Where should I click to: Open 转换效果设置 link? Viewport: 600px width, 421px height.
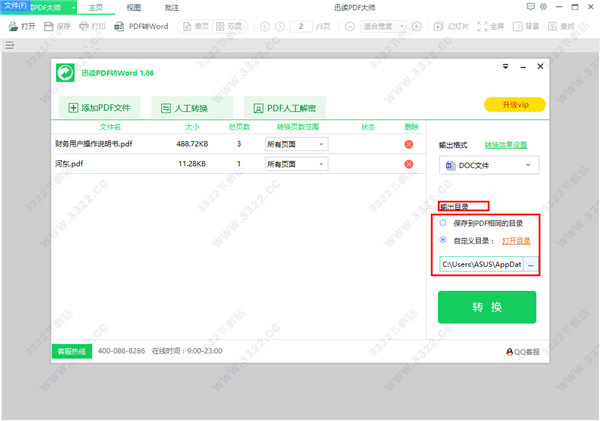coord(506,145)
